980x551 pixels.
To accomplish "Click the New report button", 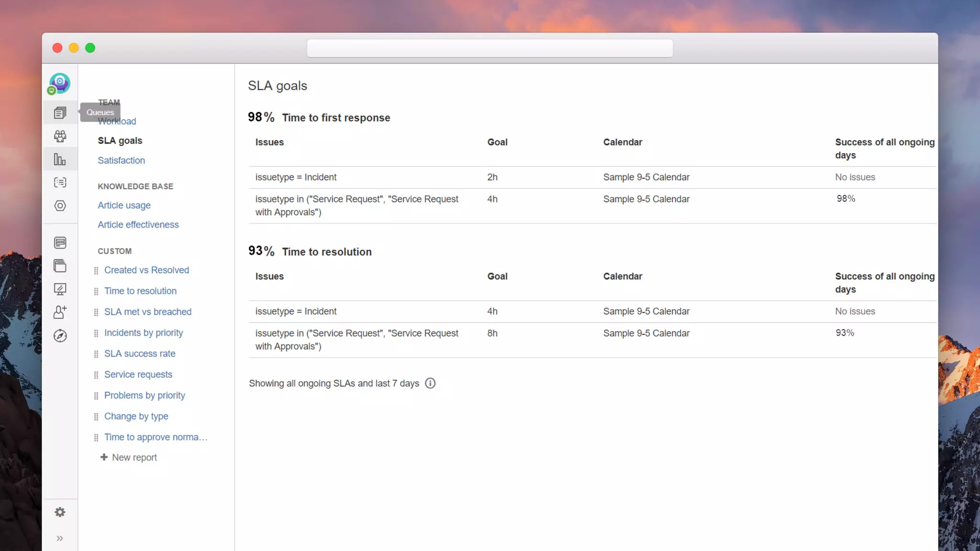I will pos(129,457).
